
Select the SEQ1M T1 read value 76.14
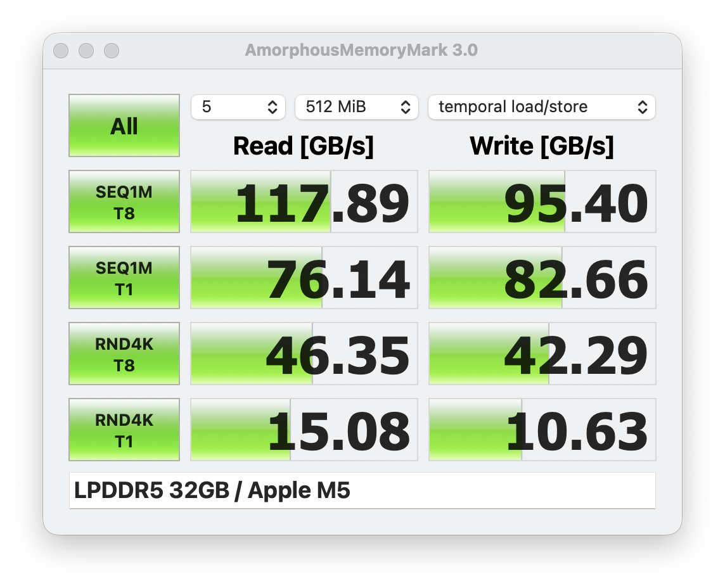(304, 278)
